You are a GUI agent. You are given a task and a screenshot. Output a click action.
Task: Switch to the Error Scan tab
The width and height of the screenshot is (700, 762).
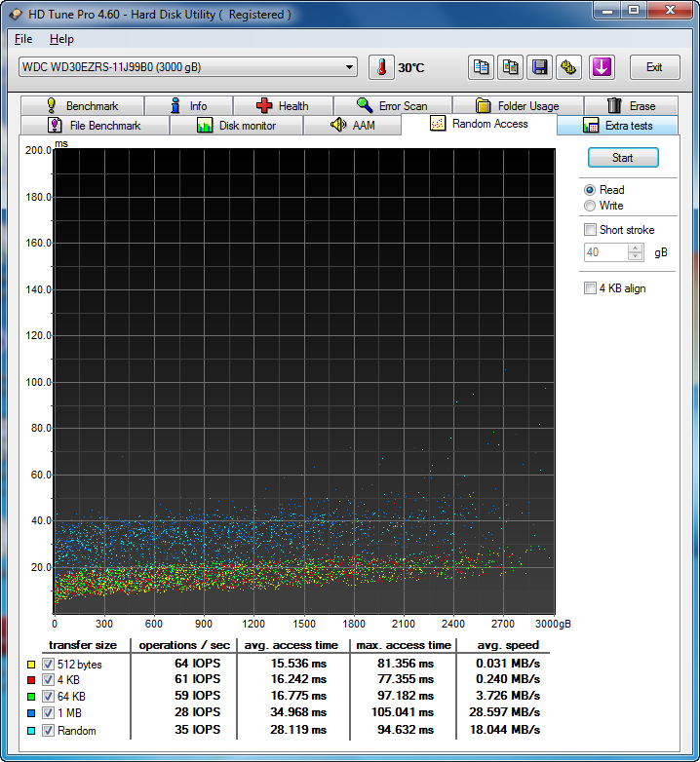tap(391, 106)
